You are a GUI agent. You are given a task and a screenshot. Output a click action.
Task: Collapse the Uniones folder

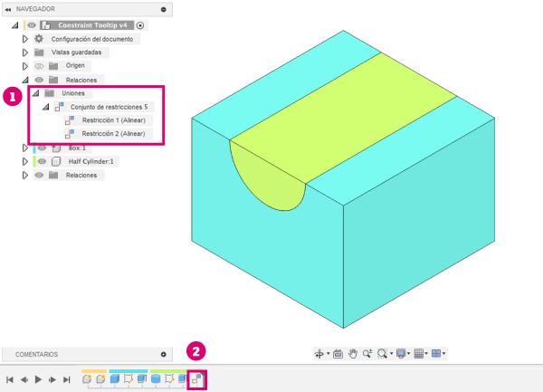(35, 93)
